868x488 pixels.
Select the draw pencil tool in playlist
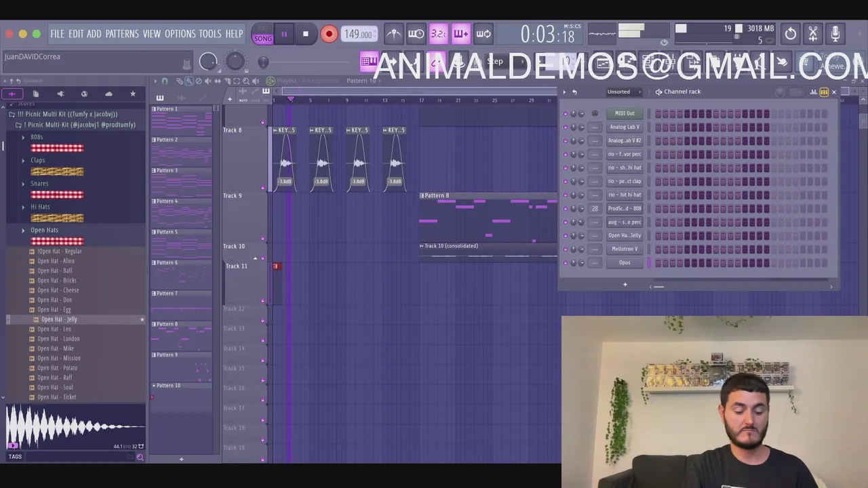point(180,81)
